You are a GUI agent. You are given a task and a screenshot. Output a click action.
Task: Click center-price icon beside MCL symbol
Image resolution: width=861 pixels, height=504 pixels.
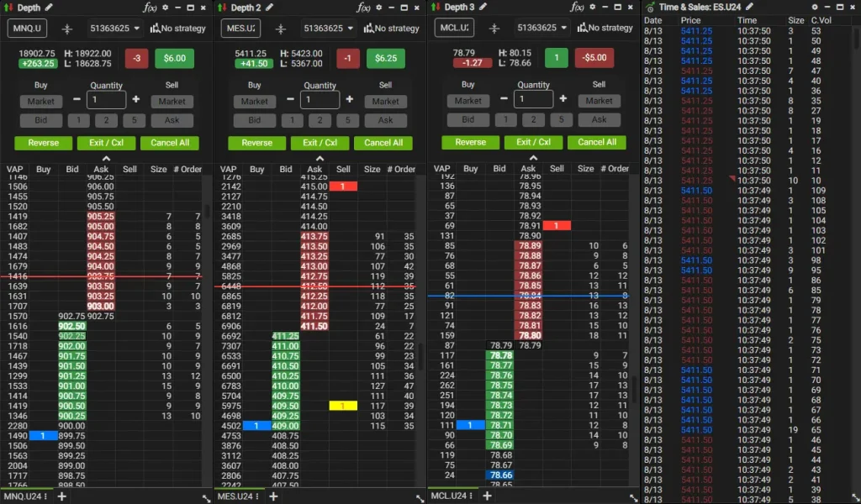[x=496, y=28]
